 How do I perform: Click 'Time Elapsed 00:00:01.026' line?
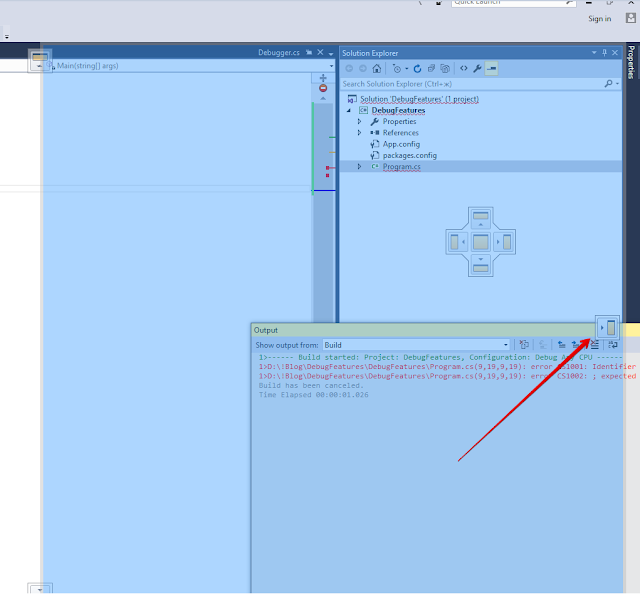(x=313, y=395)
